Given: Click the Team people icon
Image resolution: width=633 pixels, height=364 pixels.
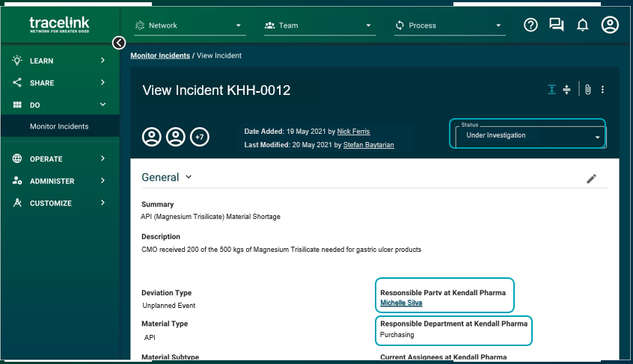Looking at the screenshot, I should pos(269,25).
